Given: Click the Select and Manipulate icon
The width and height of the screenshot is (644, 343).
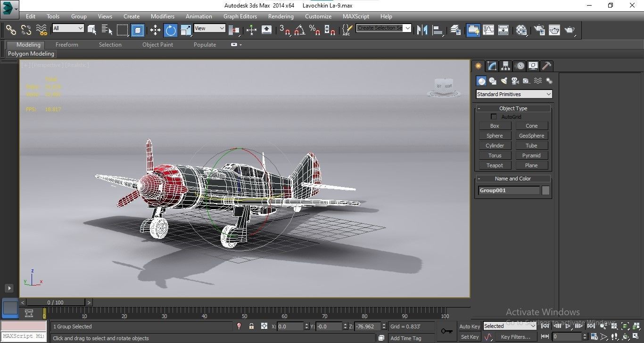Looking at the screenshot, I should (x=251, y=30).
